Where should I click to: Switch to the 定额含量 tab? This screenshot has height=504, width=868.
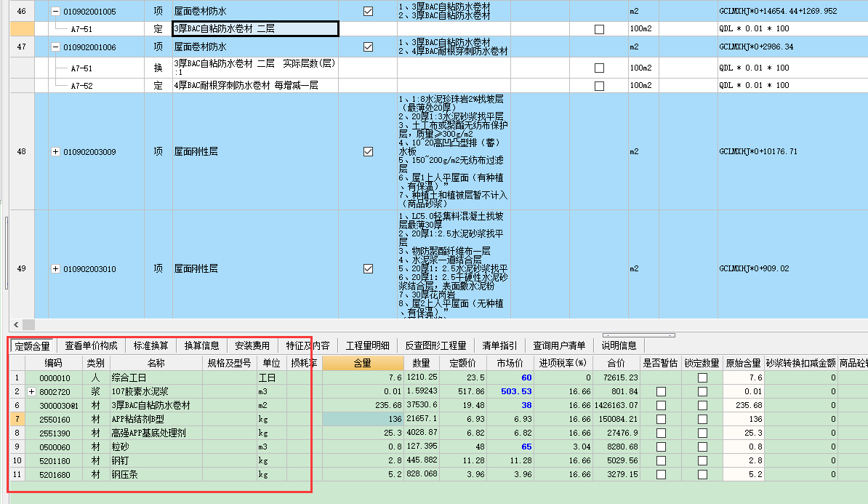(32, 346)
